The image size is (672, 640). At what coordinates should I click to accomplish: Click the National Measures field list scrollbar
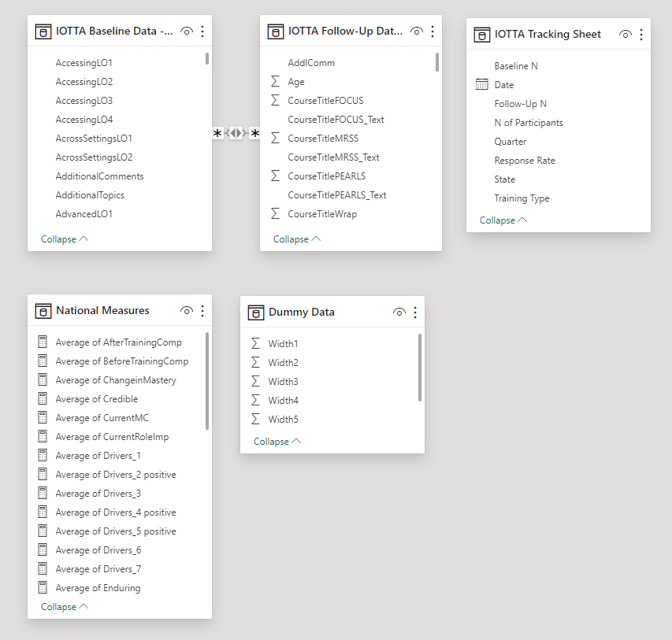pyautogui.click(x=207, y=381)
